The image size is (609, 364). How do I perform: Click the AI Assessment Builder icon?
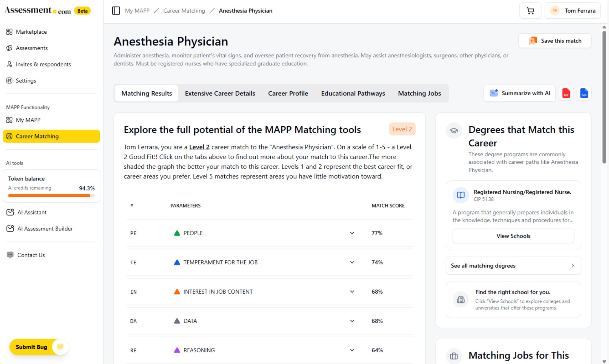(10, 228)
